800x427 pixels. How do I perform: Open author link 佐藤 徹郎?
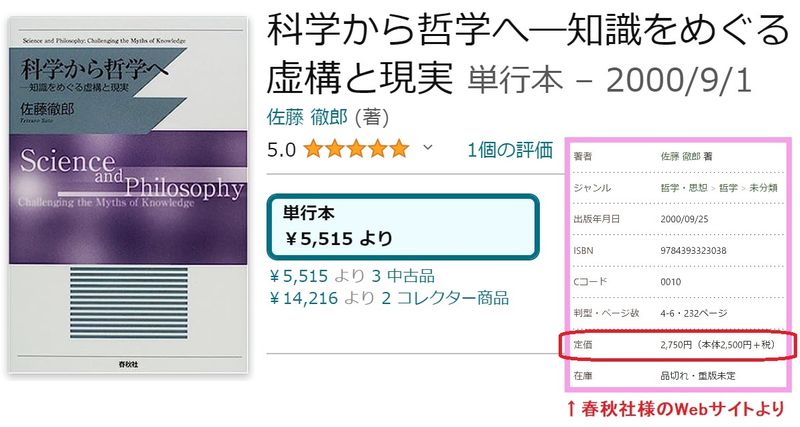307,117
